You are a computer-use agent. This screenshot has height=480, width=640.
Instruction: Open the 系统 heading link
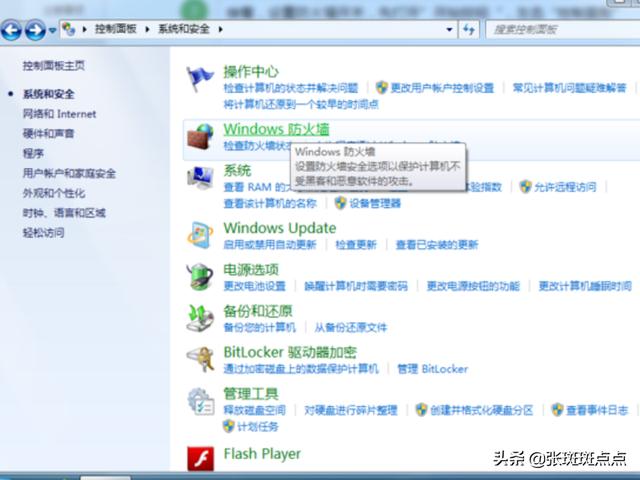[237, 171]
